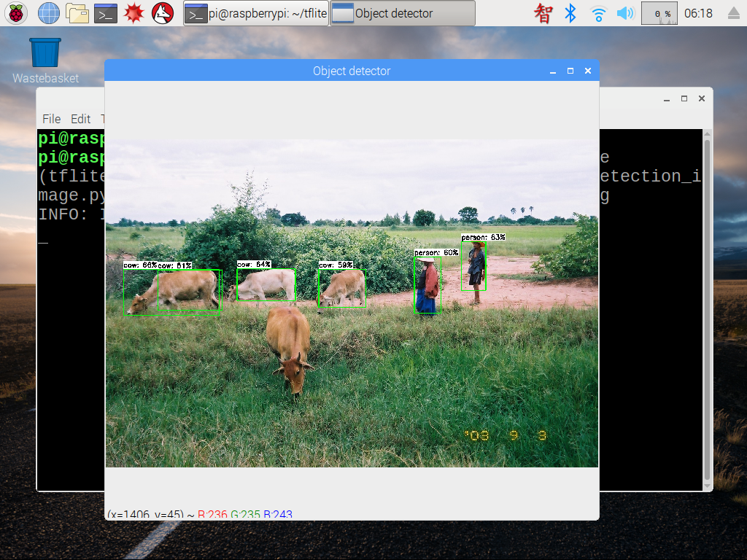This screenshot has height=560, width=747.
Task: Click the 'cow: 64%' detection label
Action: click(254, 264)
